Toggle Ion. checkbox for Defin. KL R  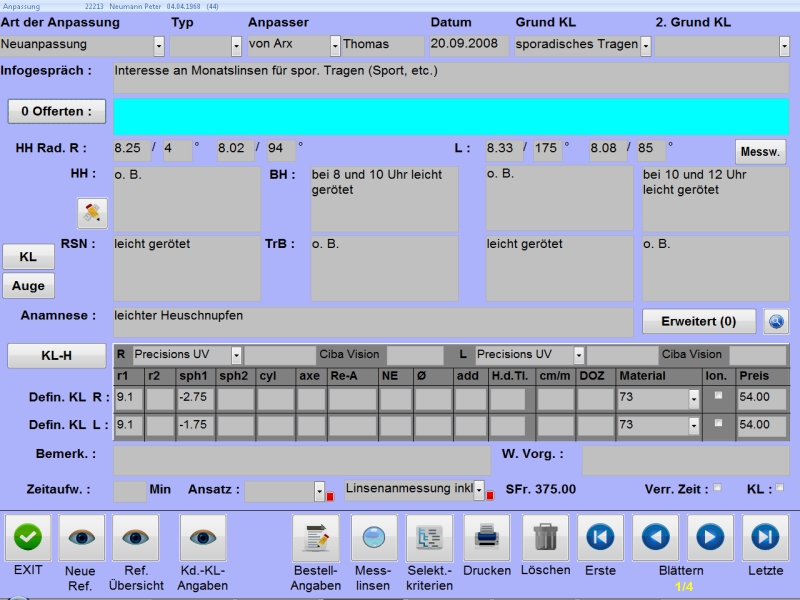(718, 395)
